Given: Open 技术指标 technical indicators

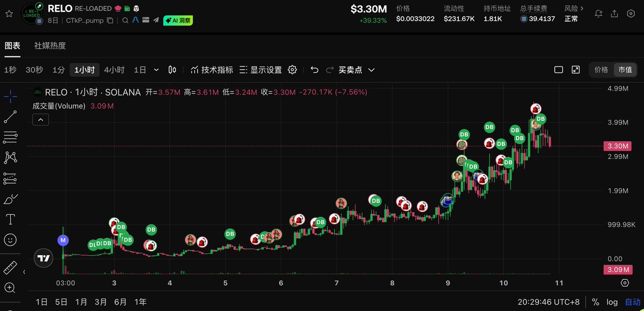Looking at the screenshot, I should (x=212, y=70).
